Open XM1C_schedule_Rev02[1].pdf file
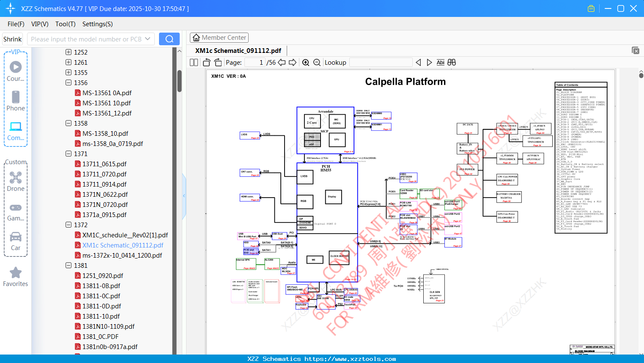644x363 pixels. pyautogui.click(x=125, y=235)
